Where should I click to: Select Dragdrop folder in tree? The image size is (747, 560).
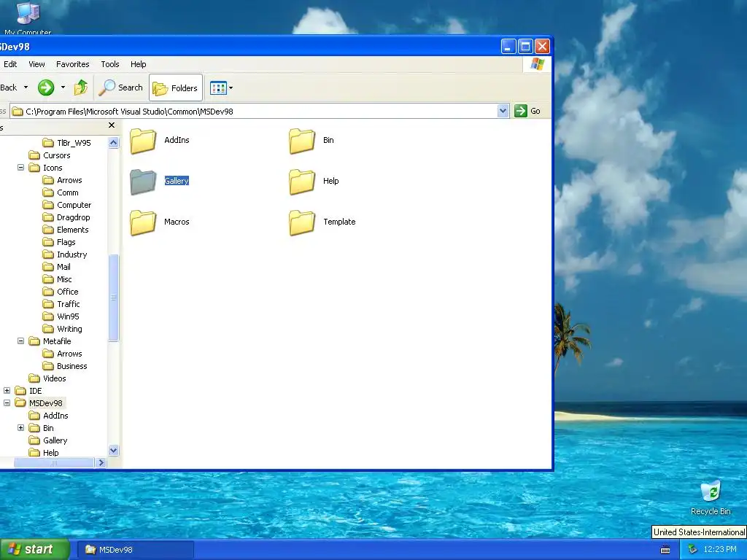tap(66, 217)
